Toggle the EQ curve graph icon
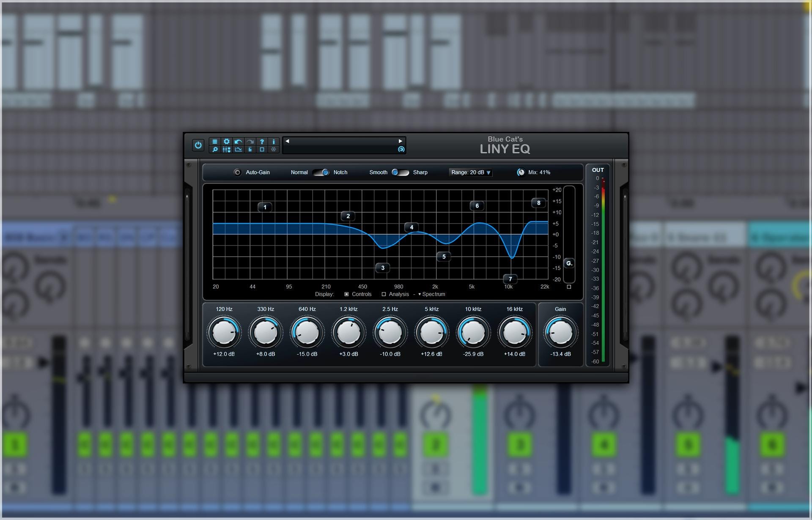The width and height of the screenshot is (812, 520). click(x=239, y=149)
